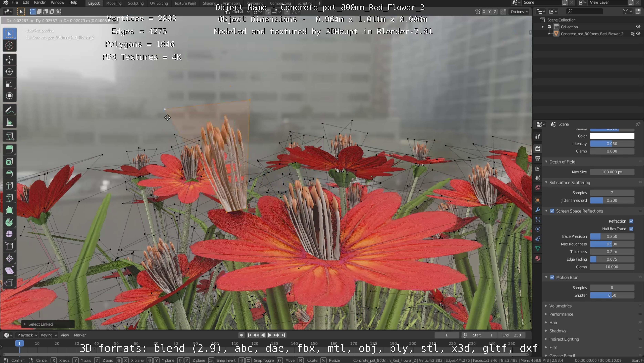
Task: Choose the Rotate tool
Action: tap(9, 72)
